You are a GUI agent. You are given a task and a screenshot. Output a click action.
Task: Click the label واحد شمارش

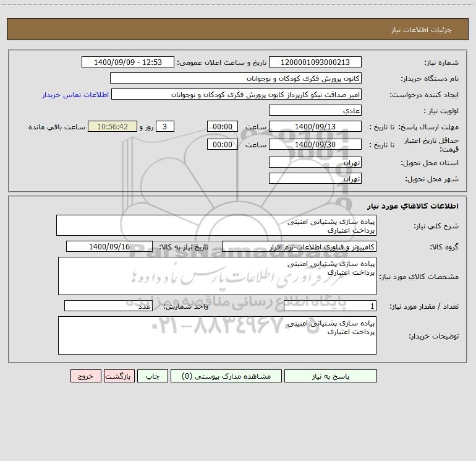186,306
